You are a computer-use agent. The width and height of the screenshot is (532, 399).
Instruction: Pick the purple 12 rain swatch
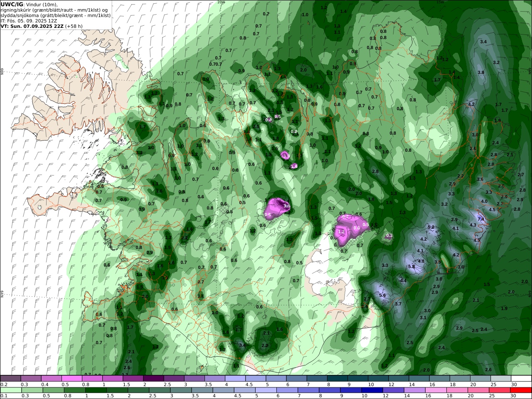coord(394,390)
